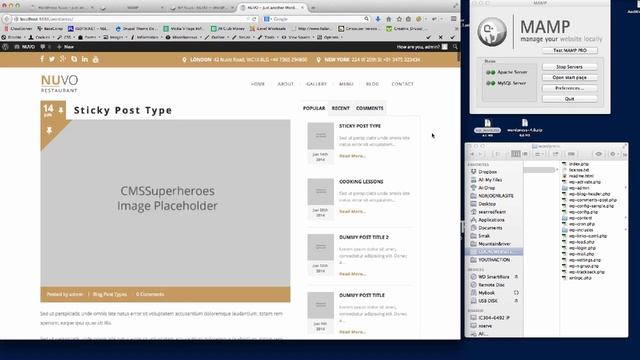640x360 pixels.
Task: Select index.php file in Finder
Action: (x=579, y=164)
